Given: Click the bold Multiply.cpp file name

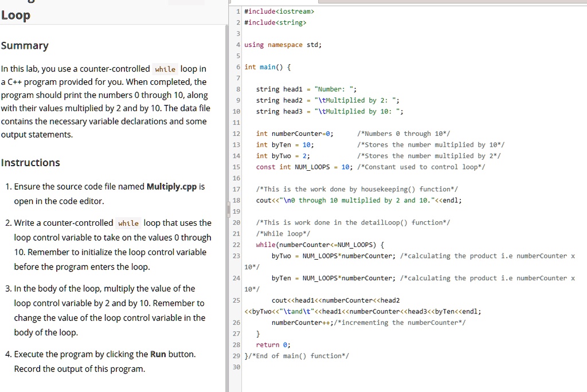Looking at the screenshot, I should coord(172,187).
